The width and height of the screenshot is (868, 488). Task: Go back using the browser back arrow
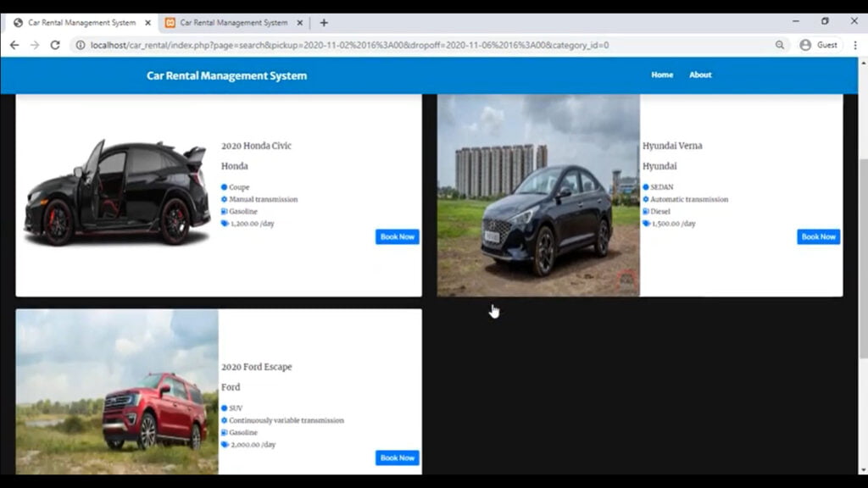pos(14,45)
